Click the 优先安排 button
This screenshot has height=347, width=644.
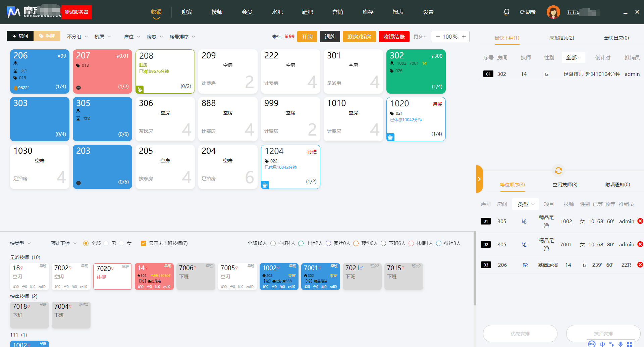[520, 334]
